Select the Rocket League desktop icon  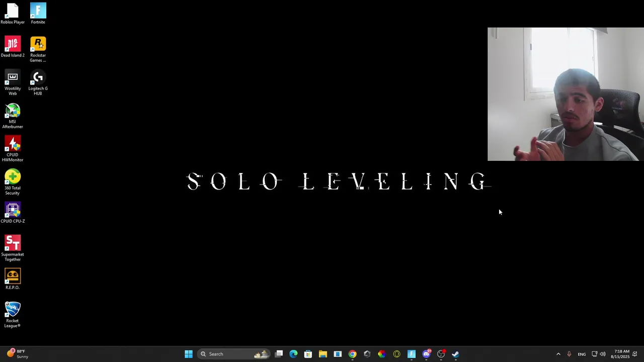(x=13, y=315)
